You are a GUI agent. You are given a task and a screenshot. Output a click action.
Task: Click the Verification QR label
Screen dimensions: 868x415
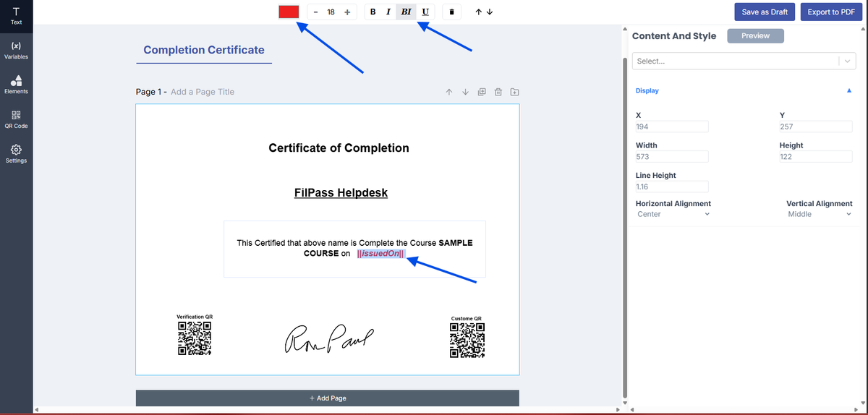coord(195,317)
